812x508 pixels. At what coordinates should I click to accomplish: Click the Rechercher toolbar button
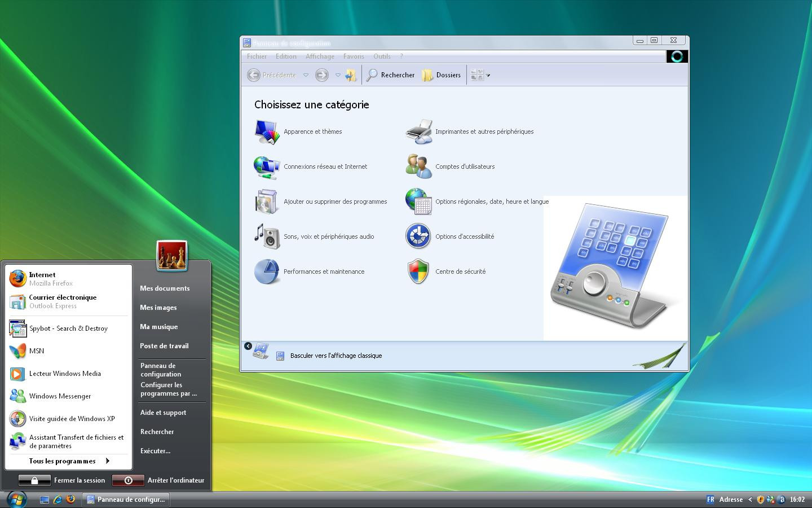click(x=391, y=75)
